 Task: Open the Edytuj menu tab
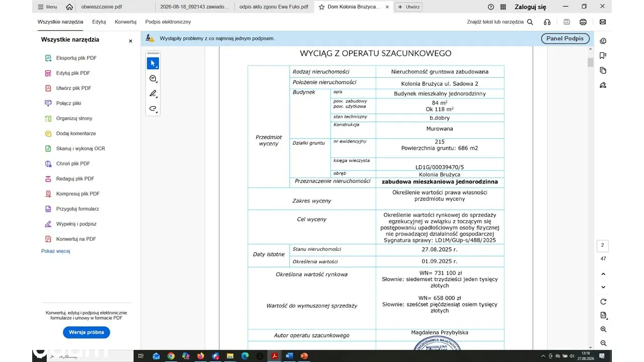click(99, 22)
